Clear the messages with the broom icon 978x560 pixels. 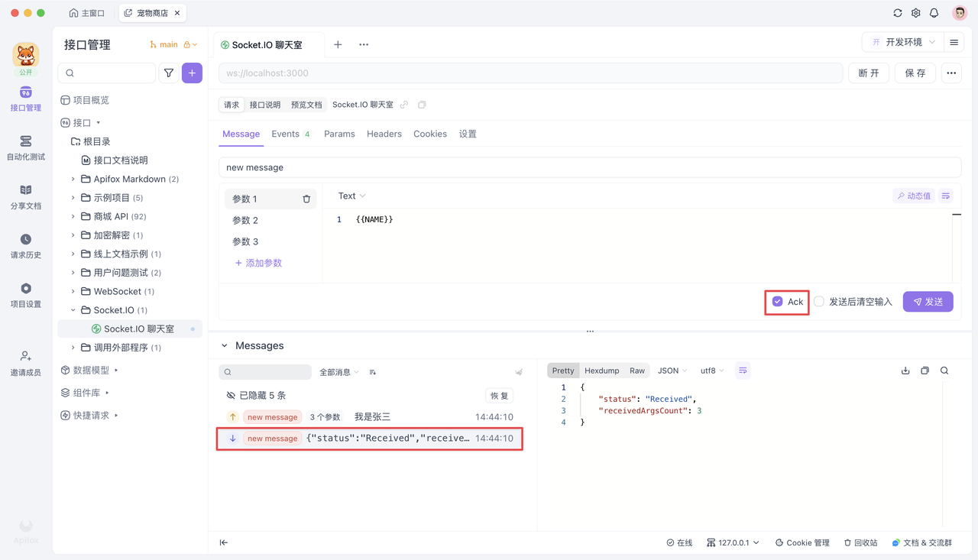pos(519,372)
